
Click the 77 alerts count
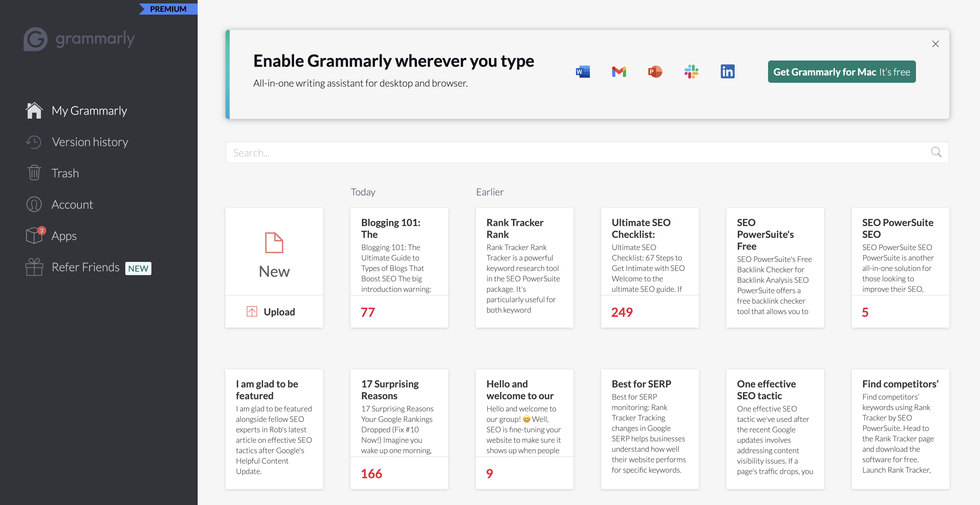tap(367, 312)
